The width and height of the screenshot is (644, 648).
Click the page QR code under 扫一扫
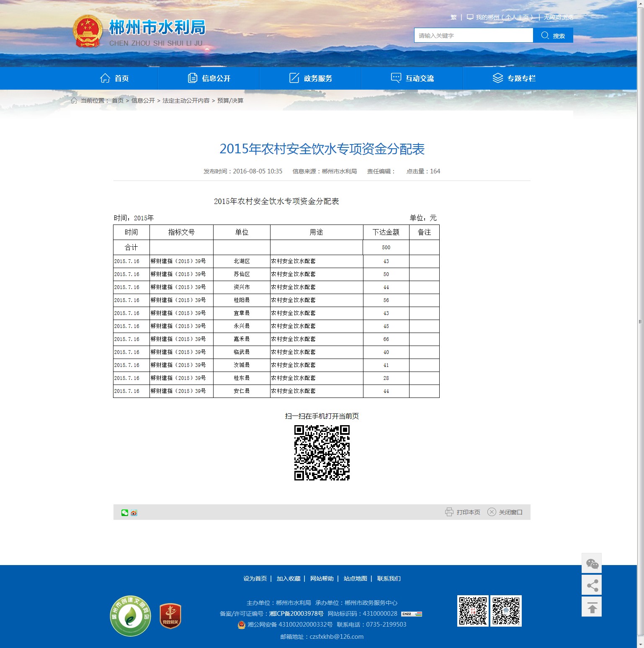click(x=322, y=453)
